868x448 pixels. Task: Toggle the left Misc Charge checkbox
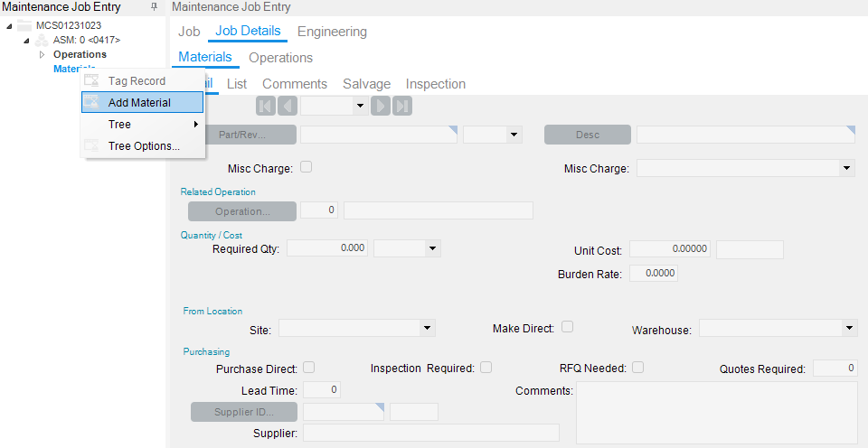[x=307, y=167]
